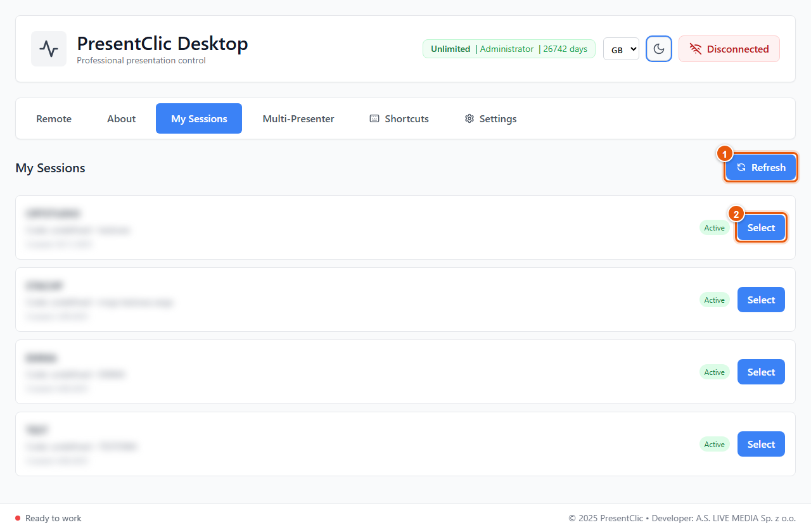Click the keyboard icon beside Shortcuts
This screenshot has height=532, width=811.
[374, 118]
